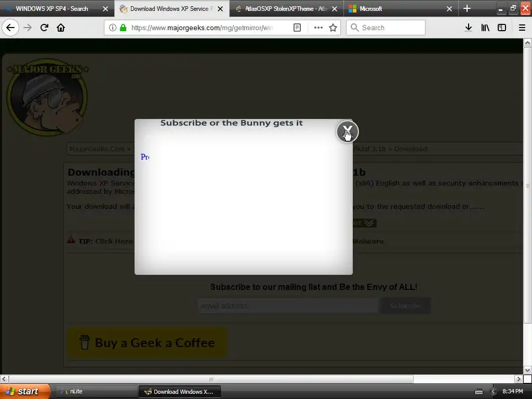Screen dimensions: 532x399
Task: Click the keyboard tray icon
Action: click(478, 392)
